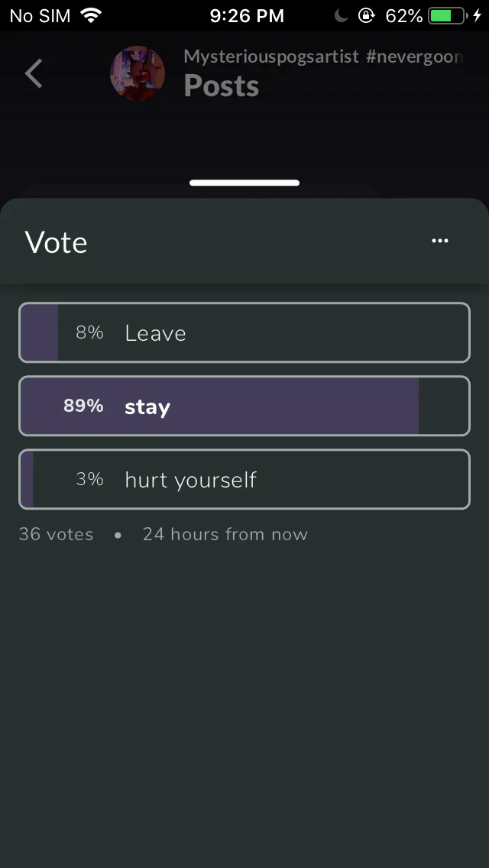This screenshot has height=868, width=489.
Task: Tap the No SIM carrier text
Action: (x=40, y=15)
